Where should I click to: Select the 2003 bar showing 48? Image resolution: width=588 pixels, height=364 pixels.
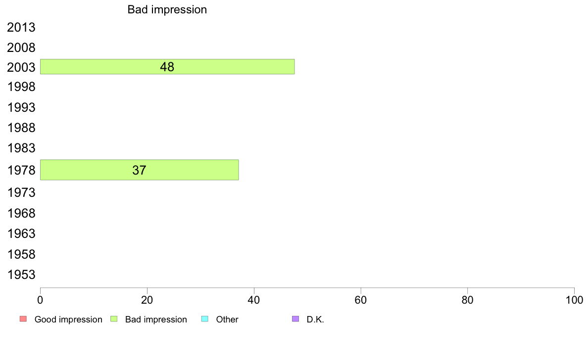[x=167, y=67]
